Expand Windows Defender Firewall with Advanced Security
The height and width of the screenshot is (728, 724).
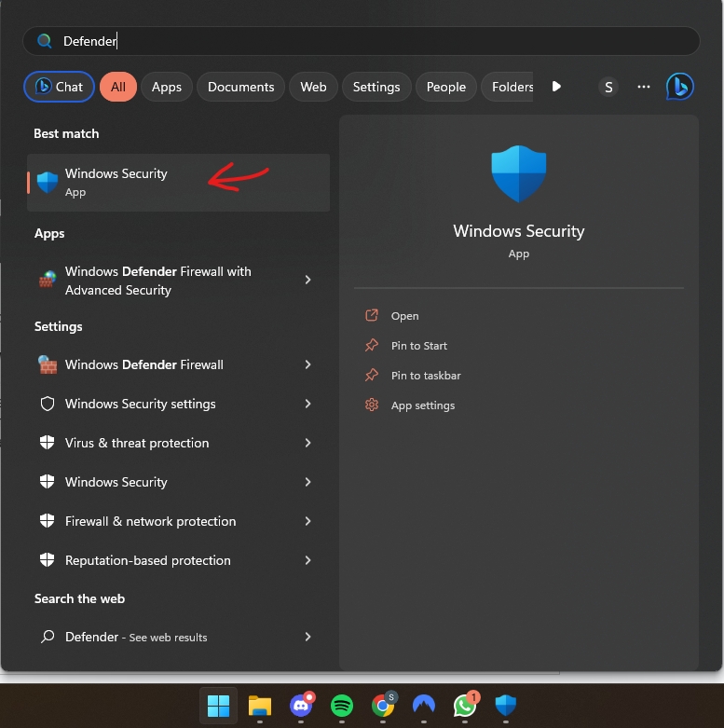[307, 280]
